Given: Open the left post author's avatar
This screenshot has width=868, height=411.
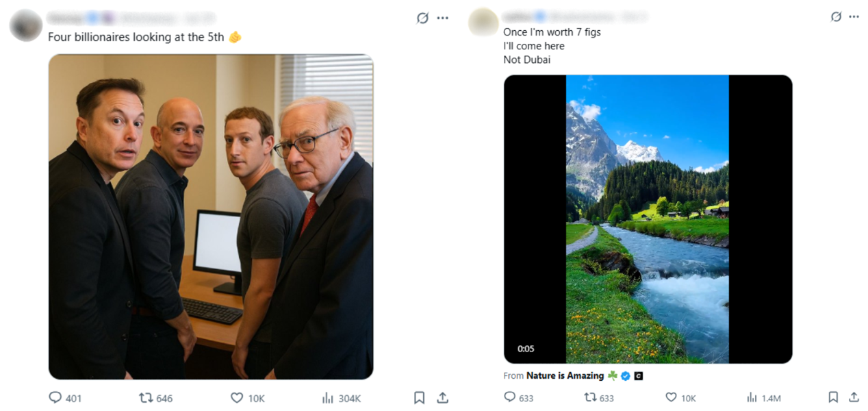Looking at the screenshot, I should click(26, 25).
